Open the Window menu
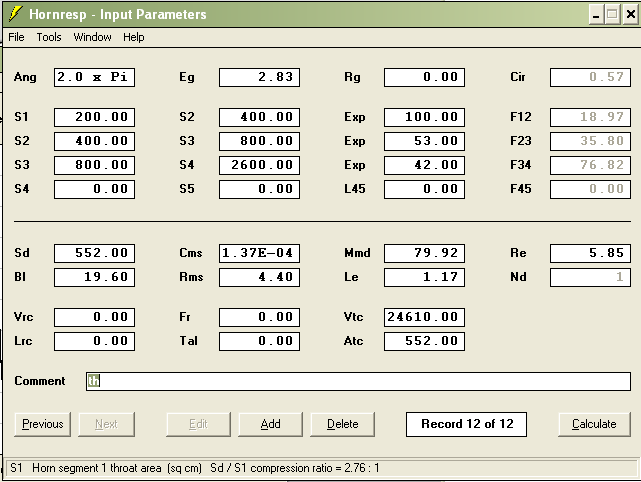This screenshot has height=482, width=641. coord(92,37)
